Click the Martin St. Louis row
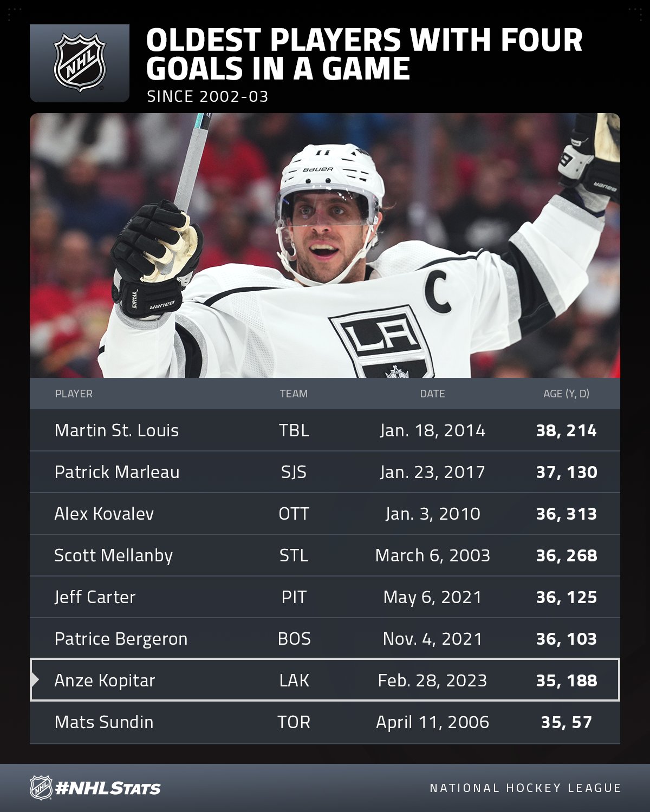The height and width of the screenshot is (812, 650). point(325,430)
